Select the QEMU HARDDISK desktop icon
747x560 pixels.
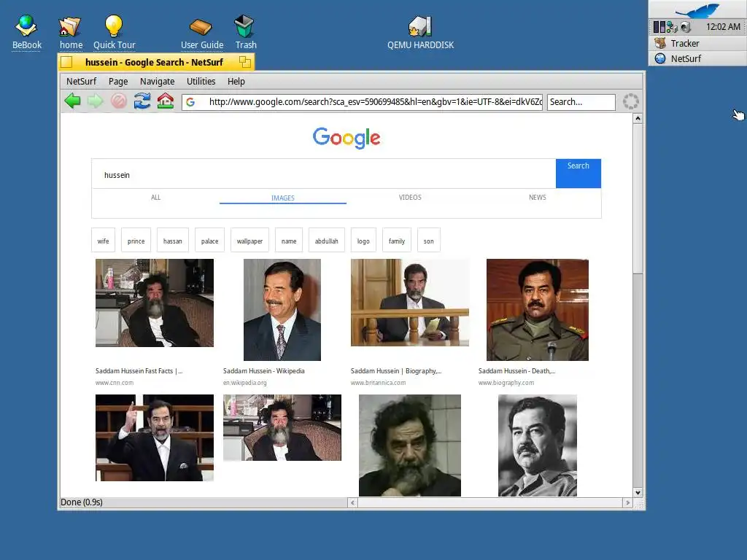[420, 32]
